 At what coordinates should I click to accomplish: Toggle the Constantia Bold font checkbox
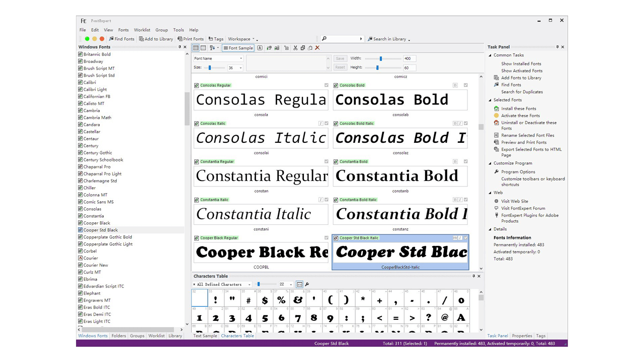[x=466, y=162]
